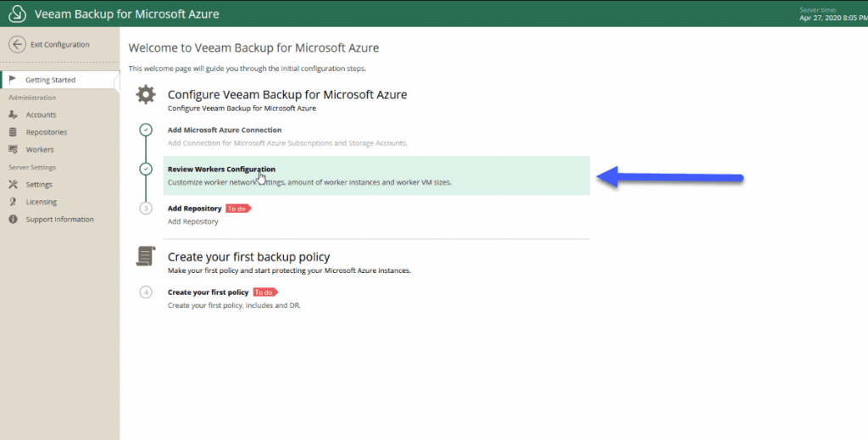Image resolution: width=868 pixels, height=440 pixels.
Task: Click the Support Information info icon
Action: pyautogui.click(x=13, y=220)
